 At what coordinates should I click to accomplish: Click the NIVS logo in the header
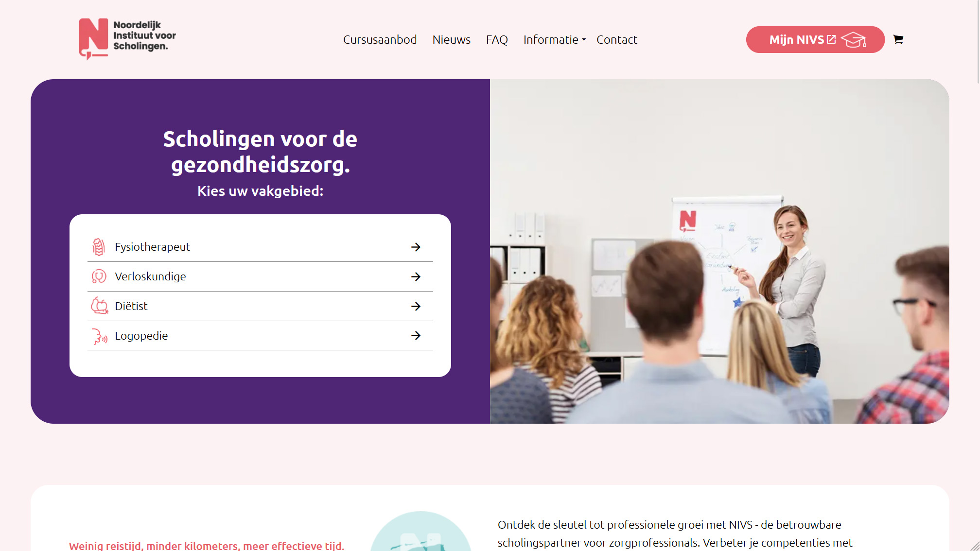click(127, 39)
